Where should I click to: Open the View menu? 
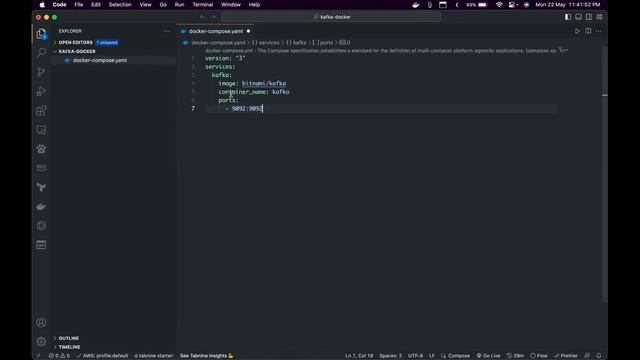tap(145, 5)
